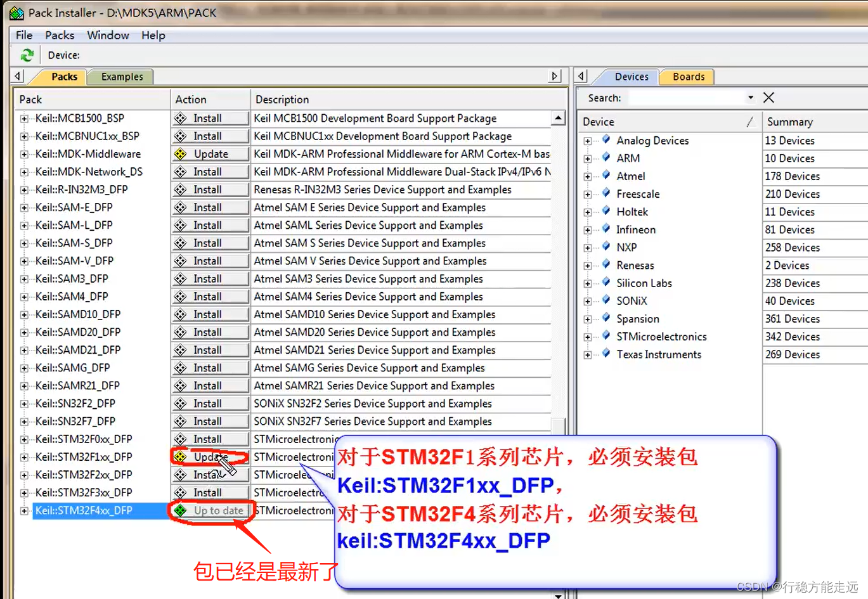Click the Infineon vendor icon
868x599 pixels.
[606, 228]
